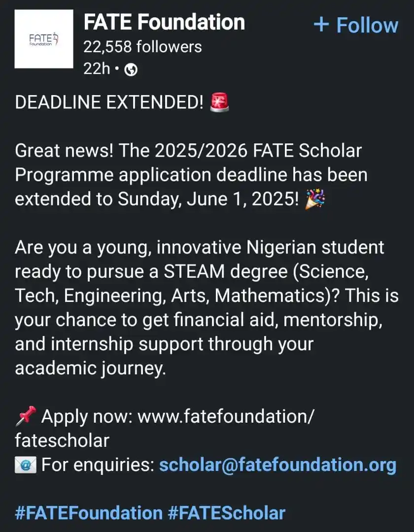Open the #FATEScholar hashtag
Image resolution: width=414 pixels, height=532 pixels.
pyautogui.click(x=227, y=513)
